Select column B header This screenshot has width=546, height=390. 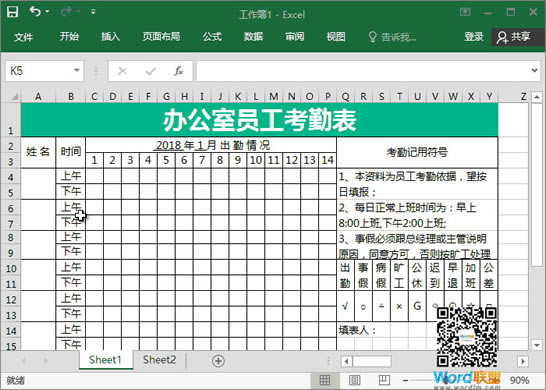pos(71,96)
